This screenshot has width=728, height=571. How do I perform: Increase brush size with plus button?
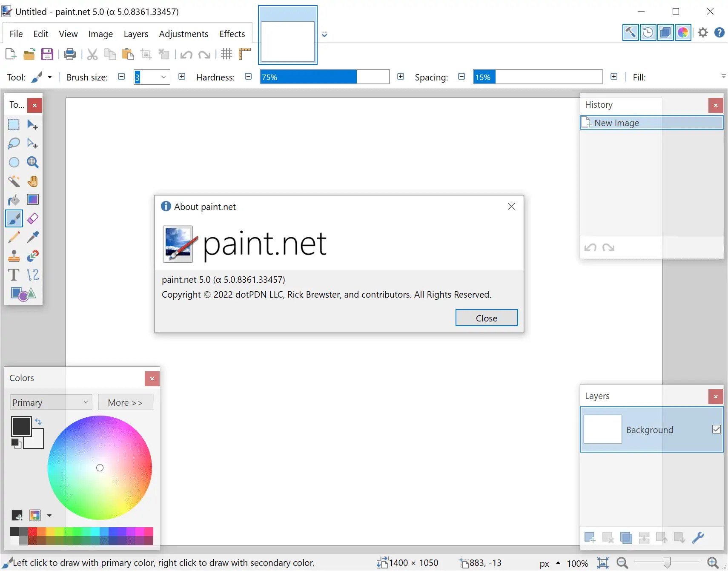click(x=182, y=76)
